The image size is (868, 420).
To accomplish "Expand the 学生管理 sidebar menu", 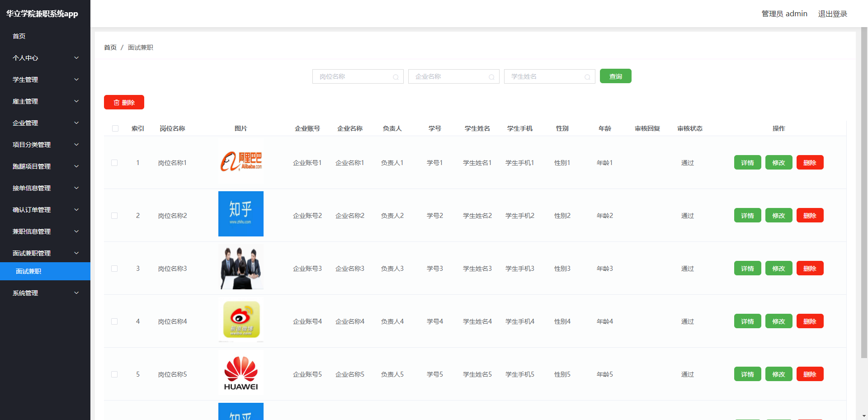I will point(45,80).
